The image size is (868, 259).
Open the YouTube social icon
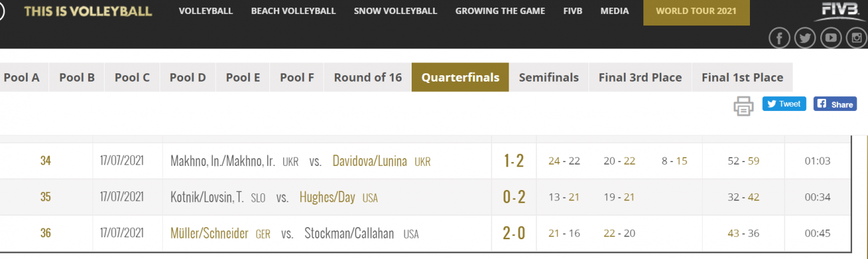point(830,38)
